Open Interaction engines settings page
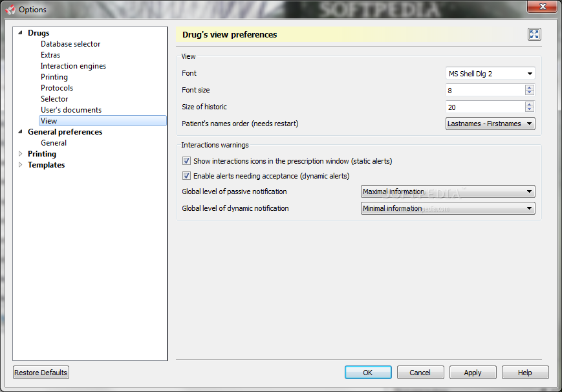Image resolution: width=562 pixels, height=392 pixels. tap(73, 66)
